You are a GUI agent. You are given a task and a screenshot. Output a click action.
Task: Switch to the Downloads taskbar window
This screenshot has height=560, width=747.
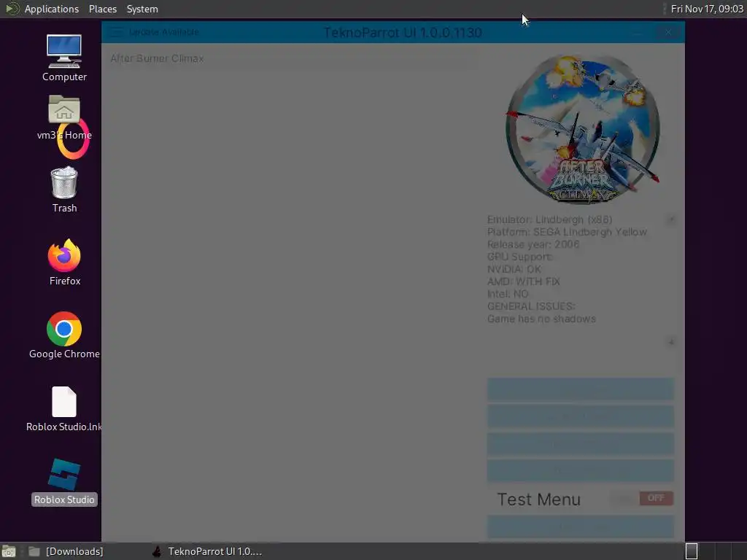pos(66,551)
